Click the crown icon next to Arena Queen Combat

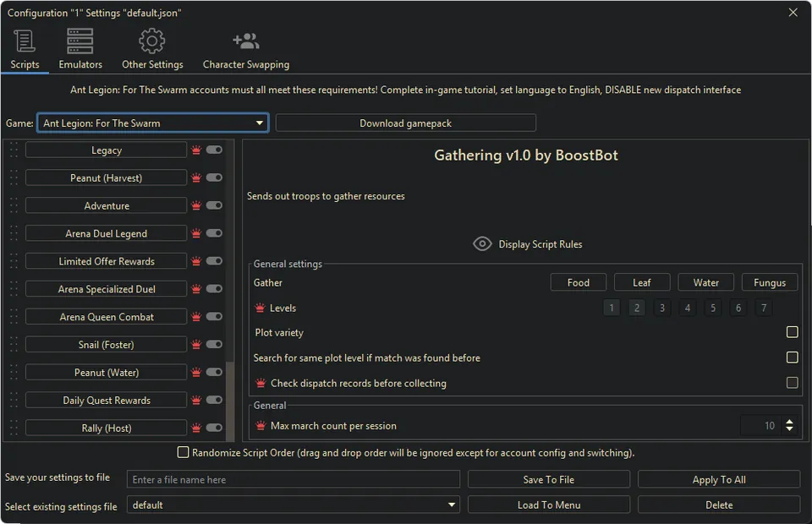click(196, 317)
